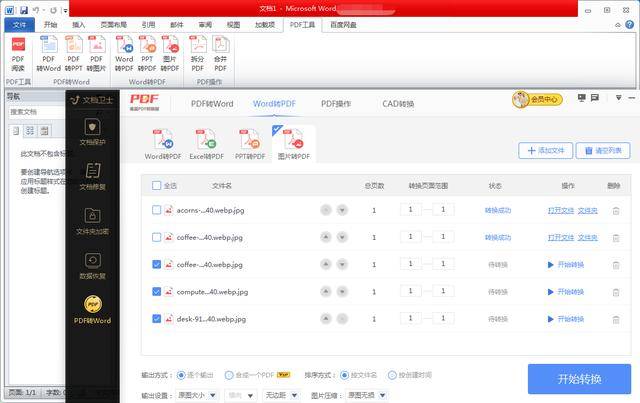Open 文件夹加密 in the black sidebar
The height and width of the screenshot is (403, 640).
[93, 221]
